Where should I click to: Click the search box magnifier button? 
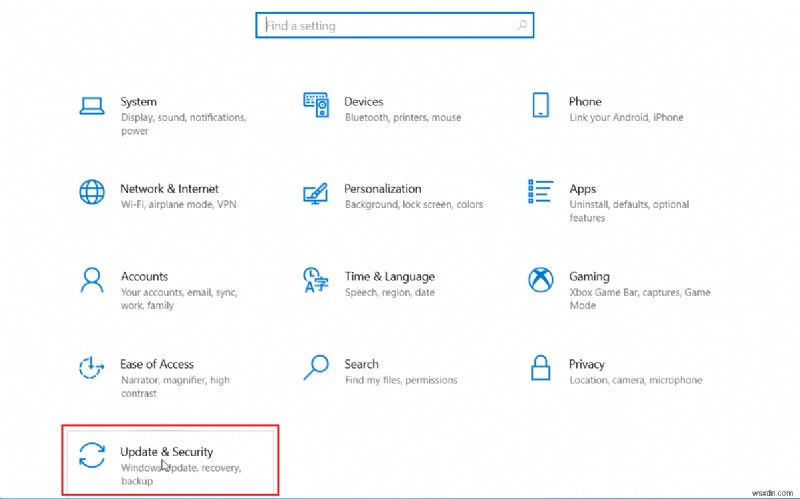[x=521, y=26]
